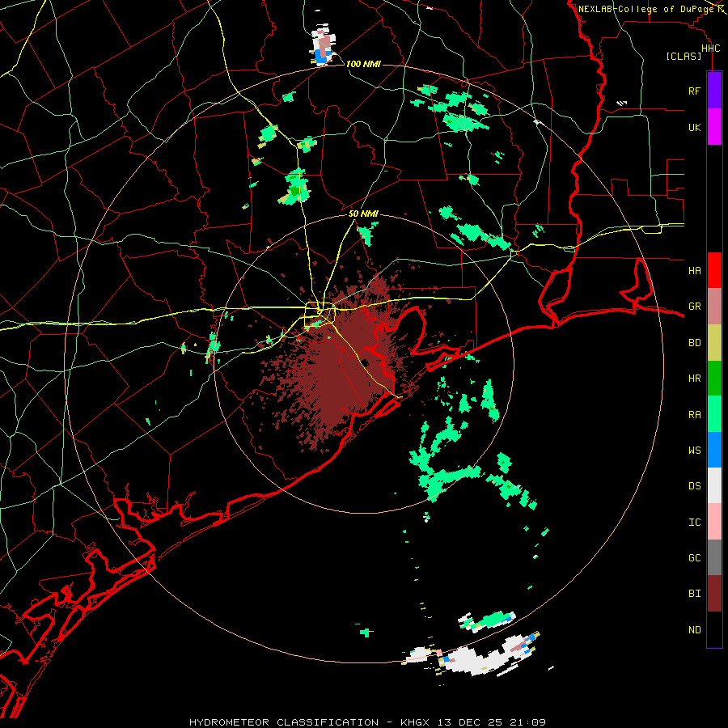The image size is (728, 728).
Task: Click the DS white legend swatch
Action: point(714,485)
